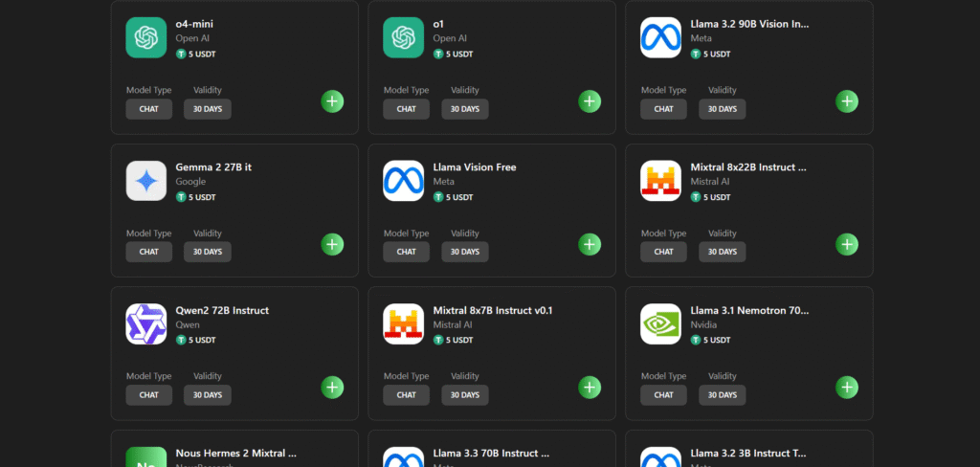Click the Gemma 2 27B it Google icon

coord(146,181)
